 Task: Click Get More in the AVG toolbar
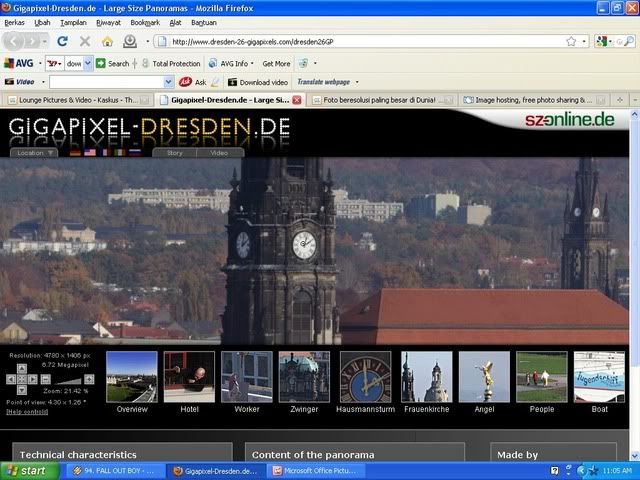tap(276, 64)
